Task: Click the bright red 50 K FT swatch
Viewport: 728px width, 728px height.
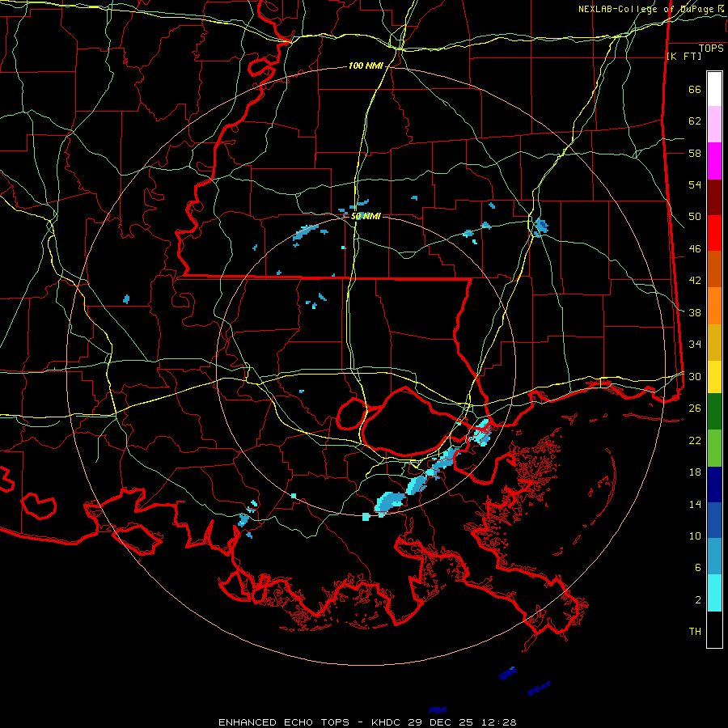Action: click(714, 233)
